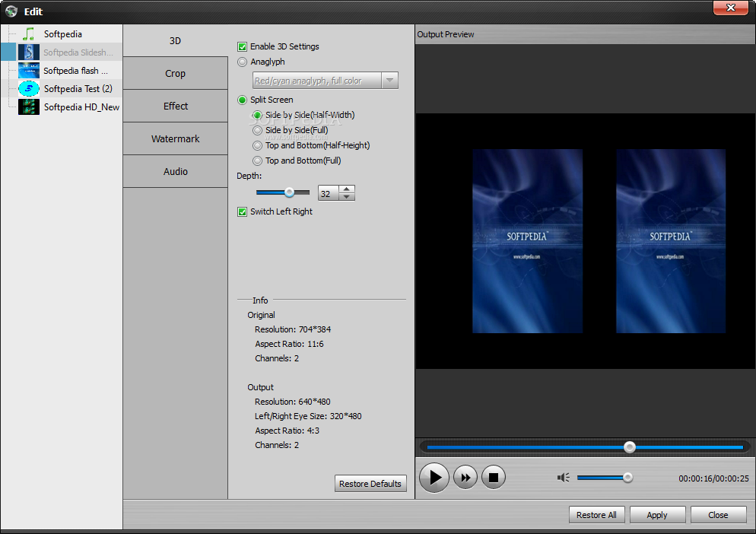Stop the preview playback

(x=494, y=478)
